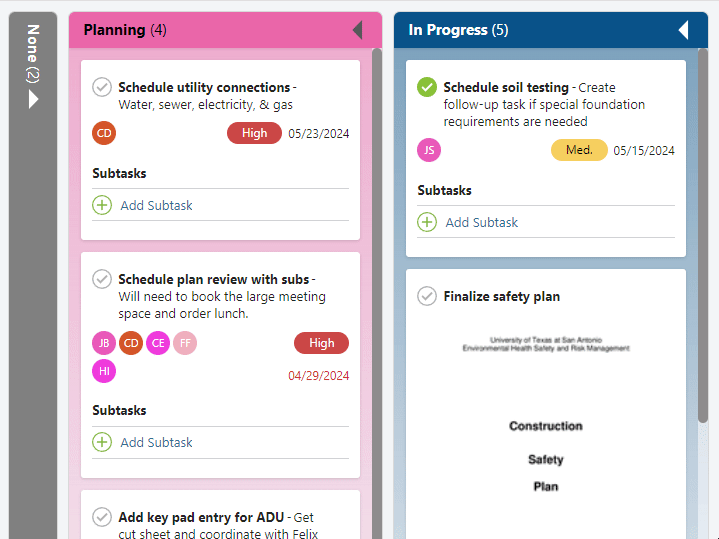Click Add Subtask on plan review card
719x539 pixels.
156,442
